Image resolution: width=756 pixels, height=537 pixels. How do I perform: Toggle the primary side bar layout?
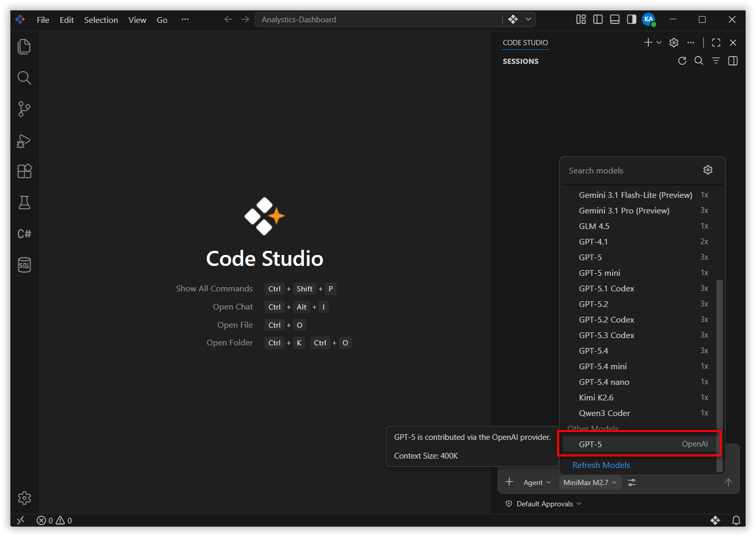(x=598, y=19)
